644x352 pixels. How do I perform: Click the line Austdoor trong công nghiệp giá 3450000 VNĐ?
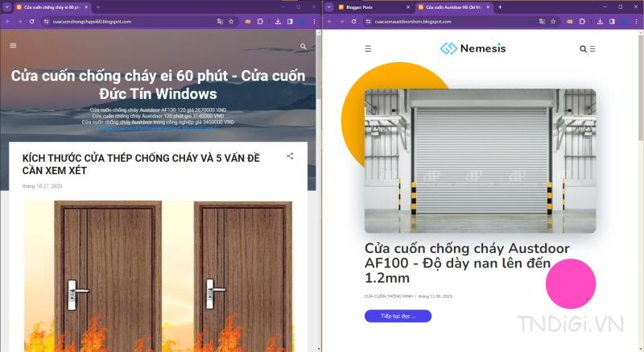(158, 122)
